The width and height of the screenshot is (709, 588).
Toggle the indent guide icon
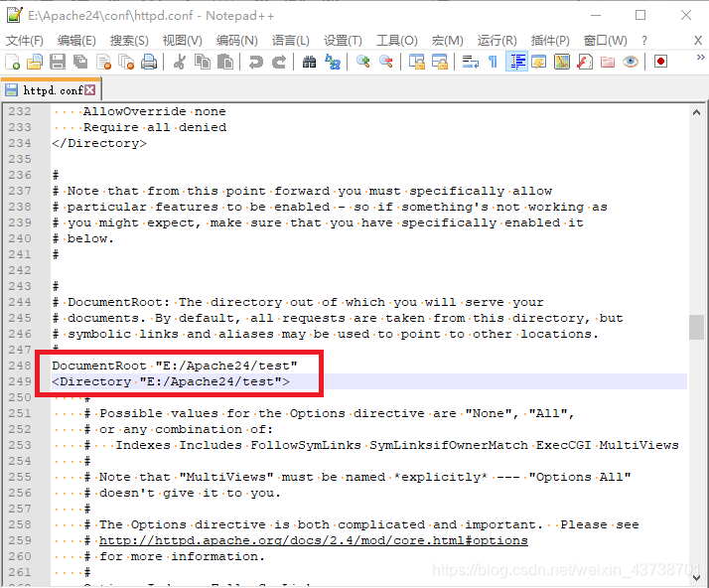pos(516,62)
